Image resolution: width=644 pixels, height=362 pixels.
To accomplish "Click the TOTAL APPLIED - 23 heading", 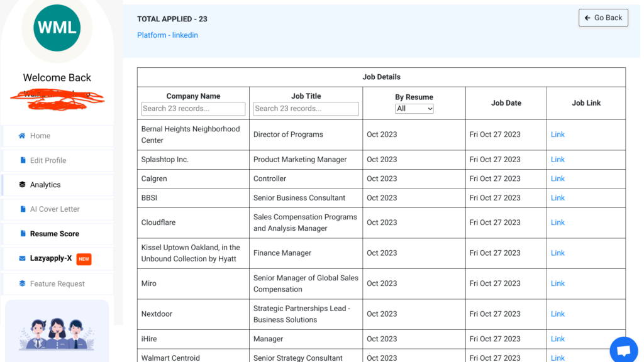I will pos(172,19).
